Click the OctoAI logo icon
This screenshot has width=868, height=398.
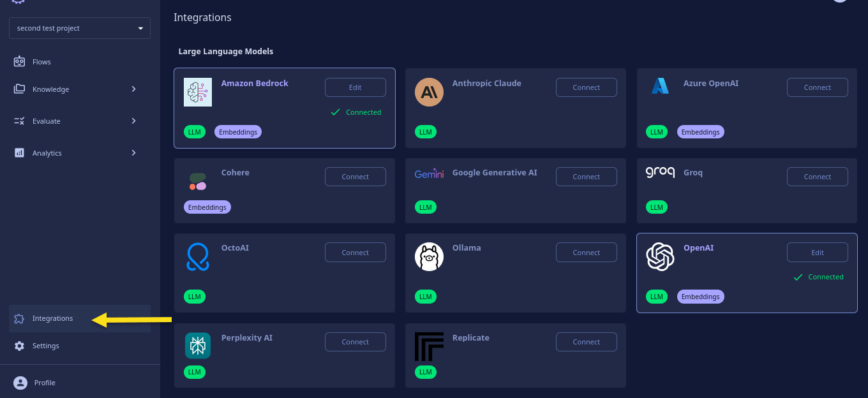pos(198,256)
